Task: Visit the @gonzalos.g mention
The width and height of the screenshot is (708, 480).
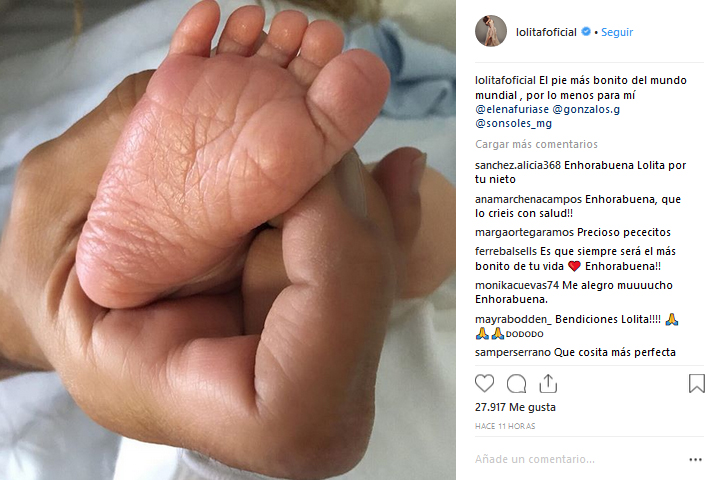Action: coord(586,109)
